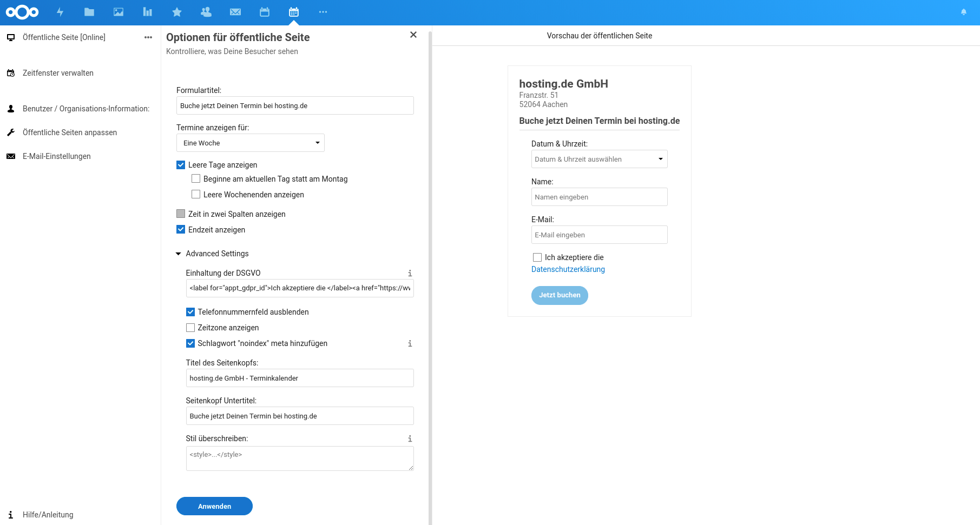Edit Titel des Seitenkopfs field
This screenshot has width=980, height=525.
(300, 378)
